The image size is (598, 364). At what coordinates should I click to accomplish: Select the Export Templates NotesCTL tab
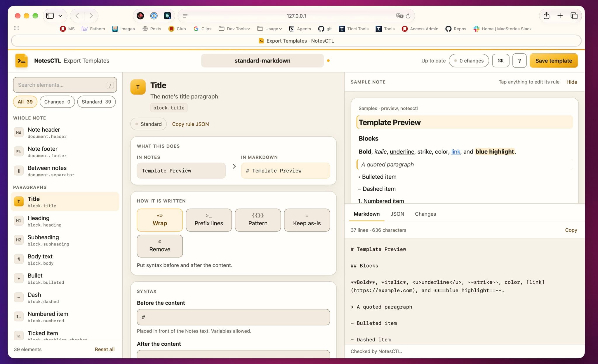(296, 41)
